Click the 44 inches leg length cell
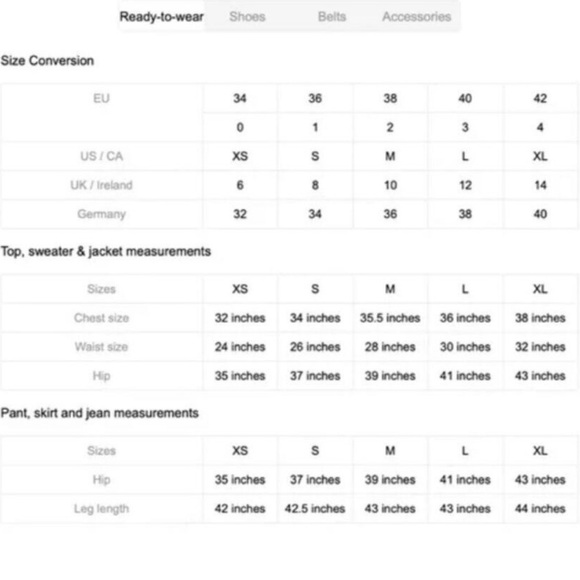 (540, 509)
